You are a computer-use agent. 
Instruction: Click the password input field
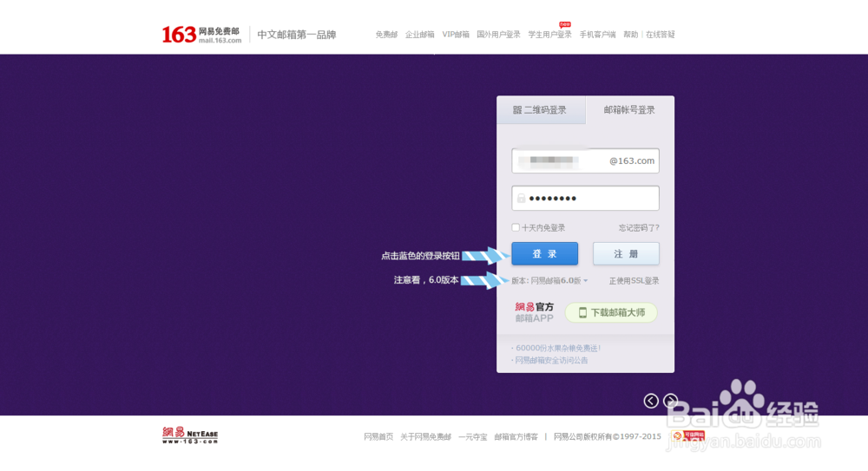585,198
